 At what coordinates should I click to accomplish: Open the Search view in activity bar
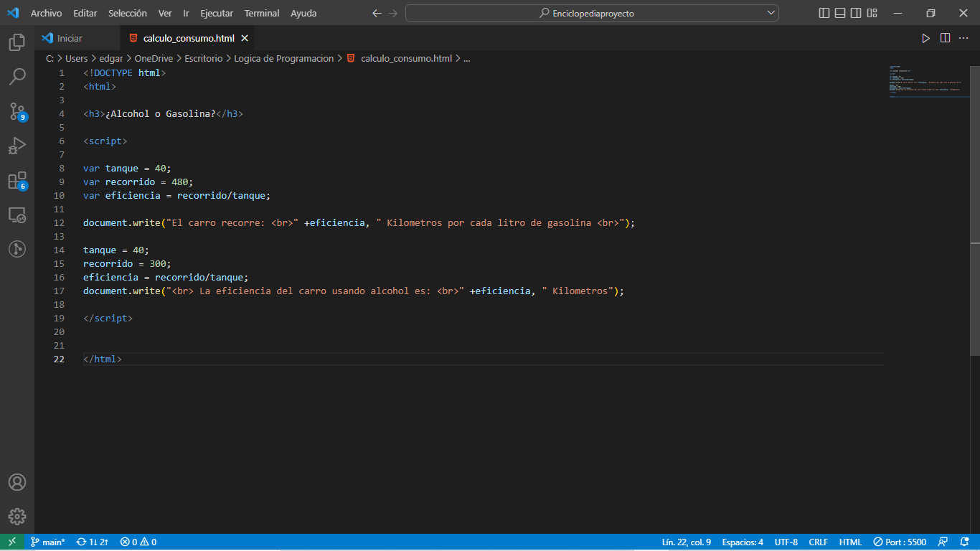tap(17, 76)
